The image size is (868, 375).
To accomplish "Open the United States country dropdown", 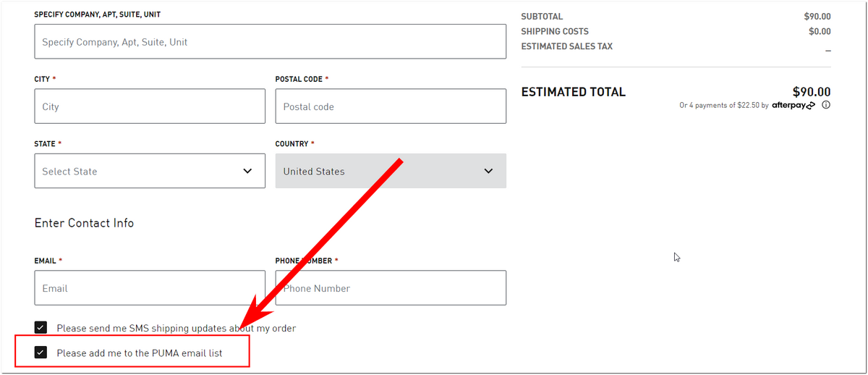I will [x=391, y=171].
